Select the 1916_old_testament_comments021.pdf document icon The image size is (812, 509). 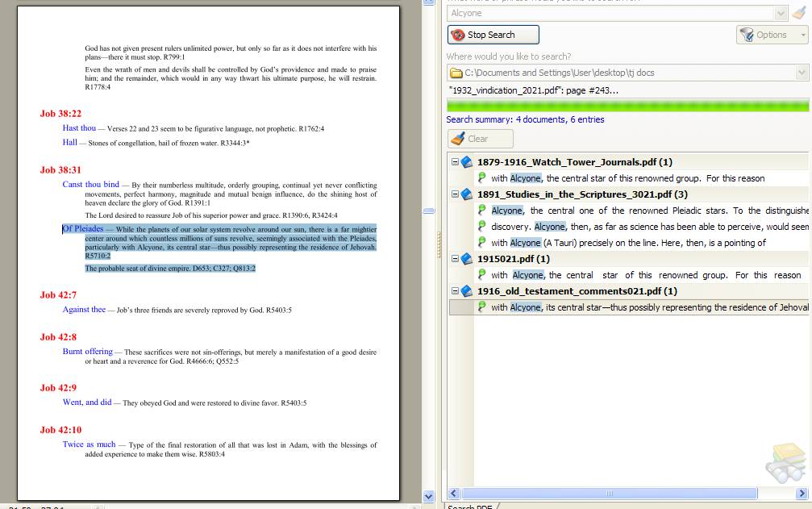pyautogui.click(x=467, y=291)
